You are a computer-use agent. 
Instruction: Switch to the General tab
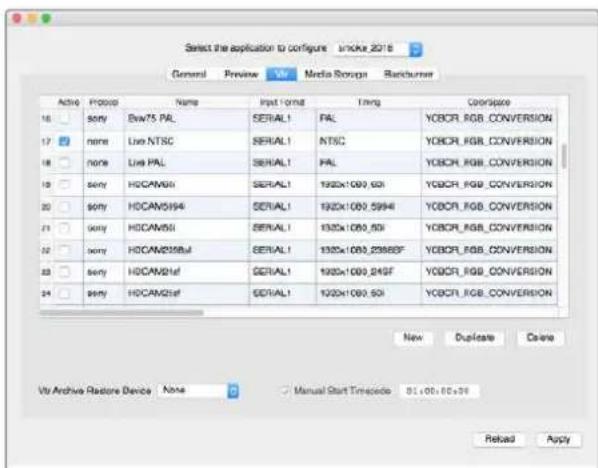click(x=189, y=74)
